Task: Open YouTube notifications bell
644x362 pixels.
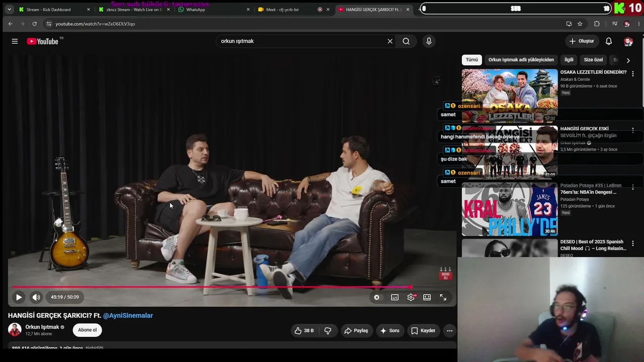Action: click(609, 41)
